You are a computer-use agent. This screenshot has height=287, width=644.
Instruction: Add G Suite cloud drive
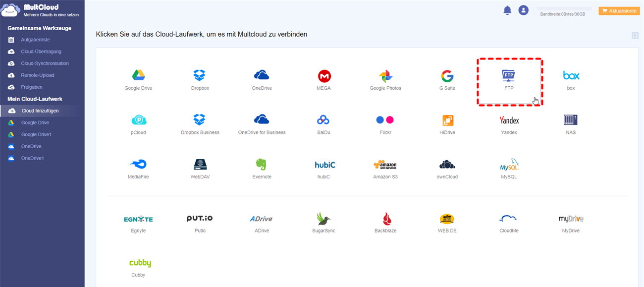click(x=447, y=76)
